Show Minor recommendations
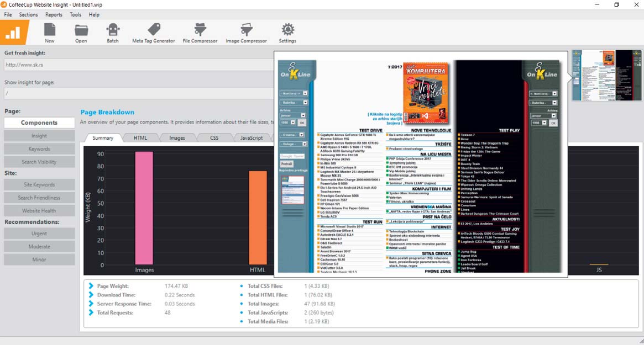 [39, 259]
